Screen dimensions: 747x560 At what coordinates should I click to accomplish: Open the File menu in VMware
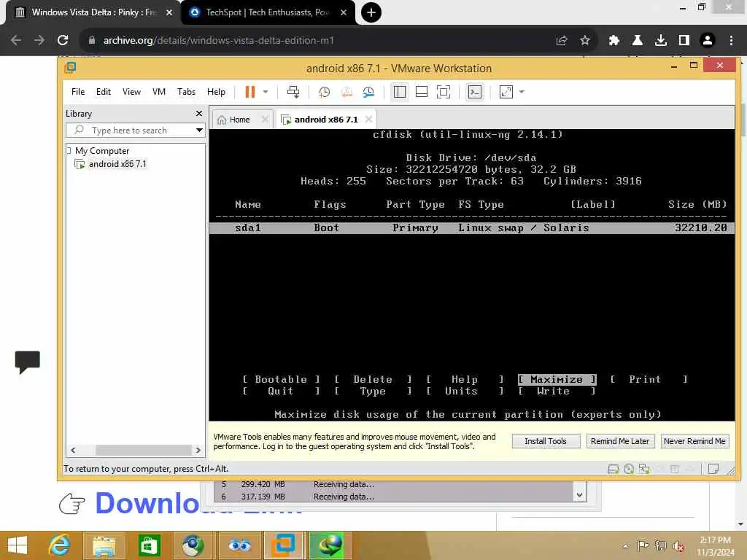[77, 92]
